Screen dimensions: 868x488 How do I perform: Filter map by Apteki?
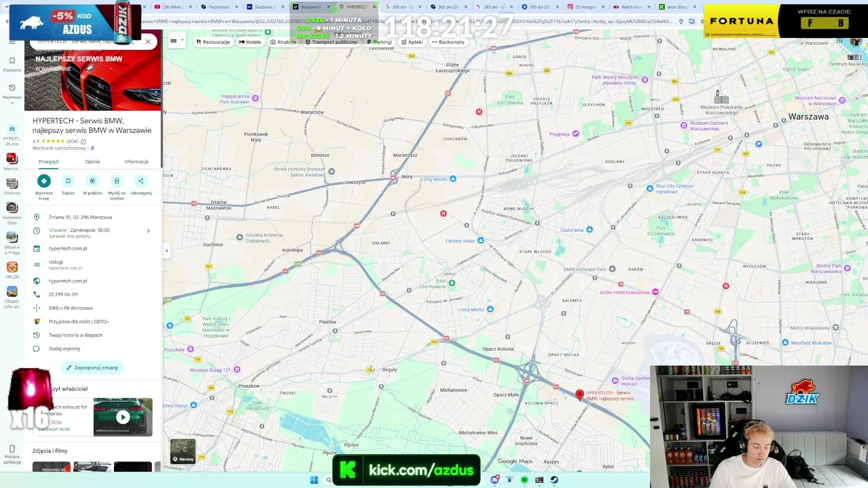(412, 42)
